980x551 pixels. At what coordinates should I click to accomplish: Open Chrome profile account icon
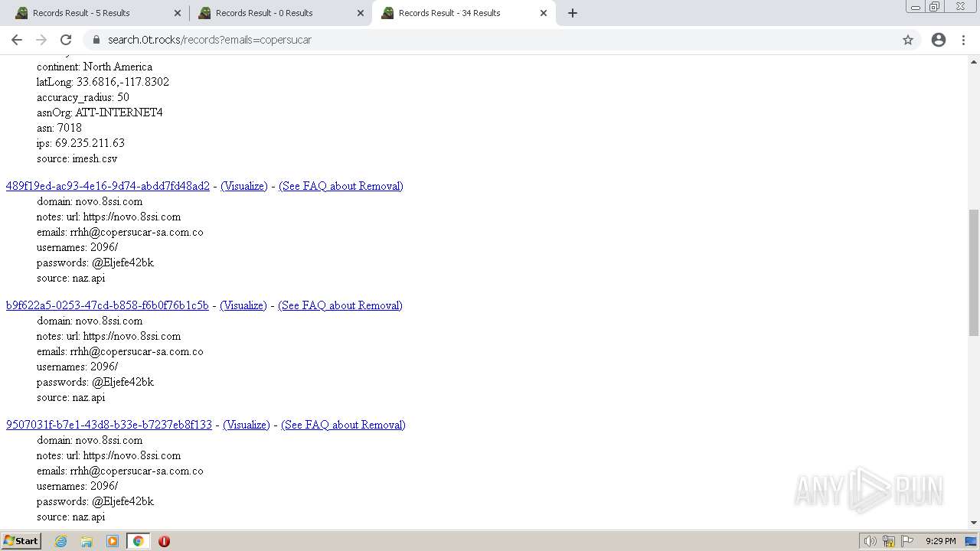[939, 40]
